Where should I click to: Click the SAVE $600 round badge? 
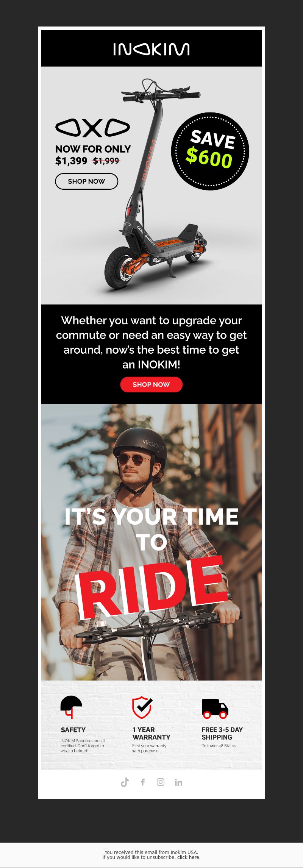210,151
